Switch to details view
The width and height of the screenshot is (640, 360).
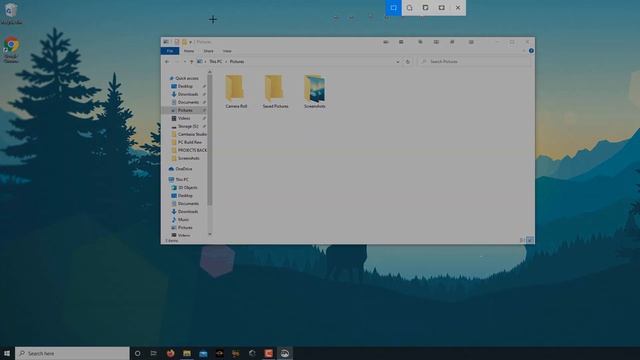tap(522, 240)
